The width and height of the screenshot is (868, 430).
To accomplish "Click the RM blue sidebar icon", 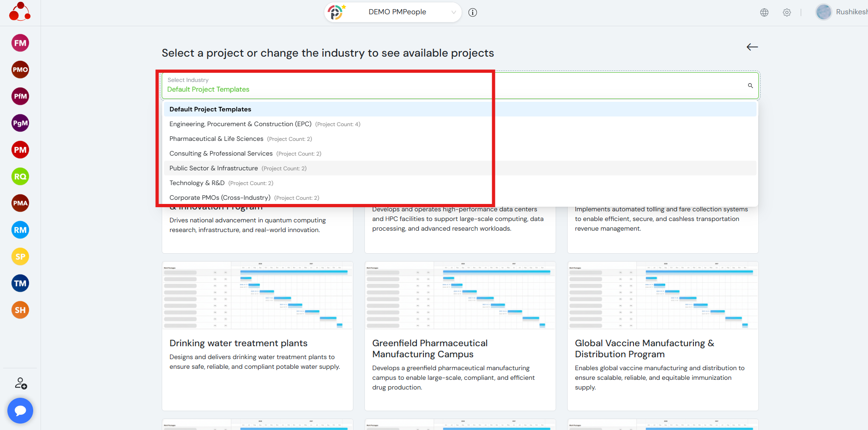I will pyautogui.click(x=20, y=230).
